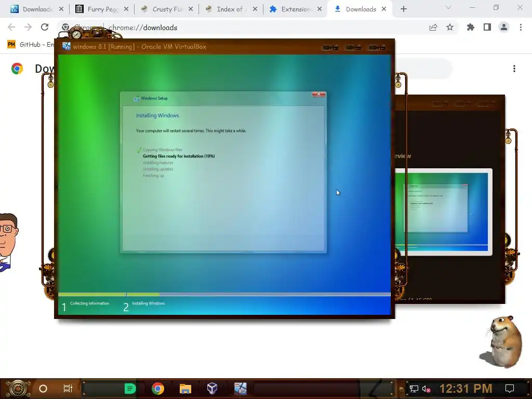Viewport: 532px width, 399px height.
Task: Close the Index of browser tab
Action: pyautogui.click(x=255, y=9)
